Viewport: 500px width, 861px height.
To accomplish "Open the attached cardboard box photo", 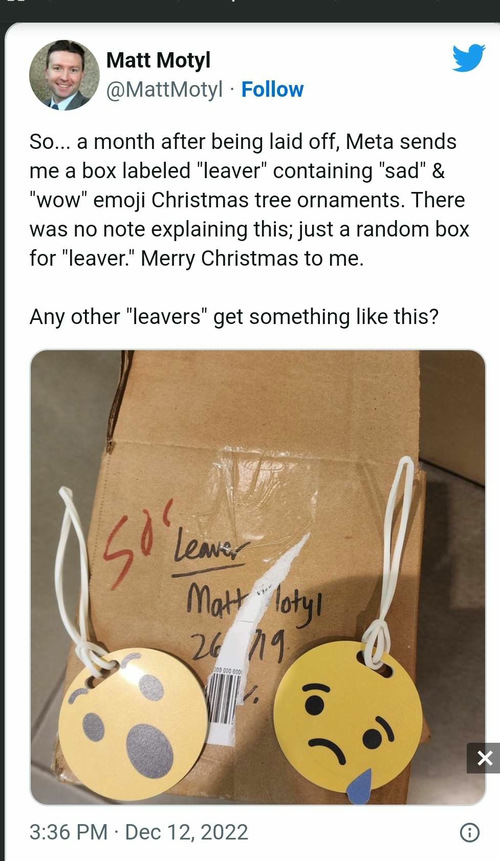I will pyautogui.click(x=257, y=577).
